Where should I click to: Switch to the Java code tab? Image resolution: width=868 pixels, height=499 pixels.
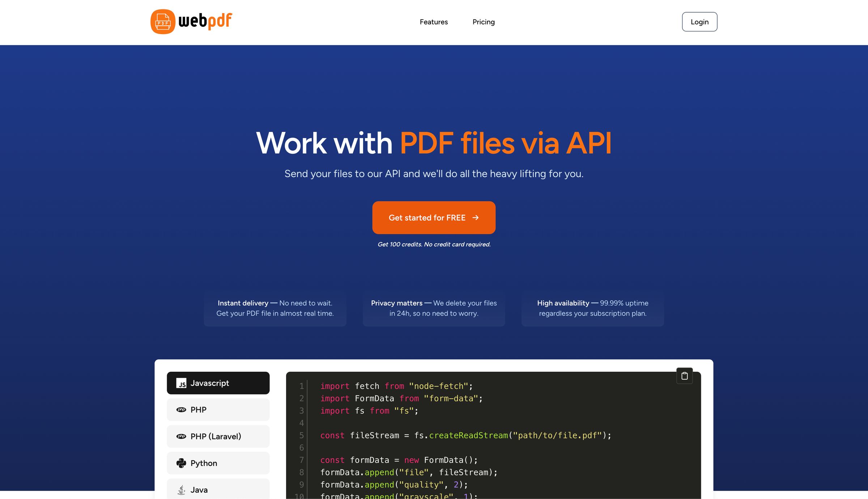218,490
